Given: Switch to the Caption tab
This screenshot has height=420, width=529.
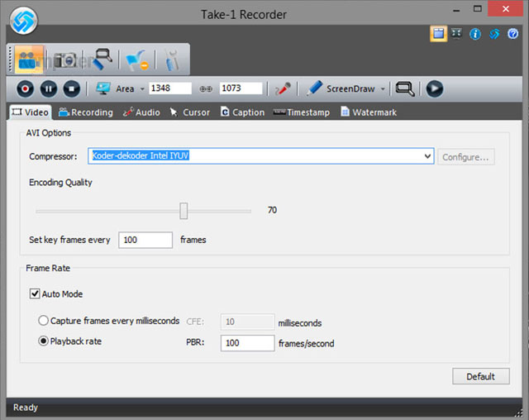Looking at the screenshot, I should (x=242, y=112).
